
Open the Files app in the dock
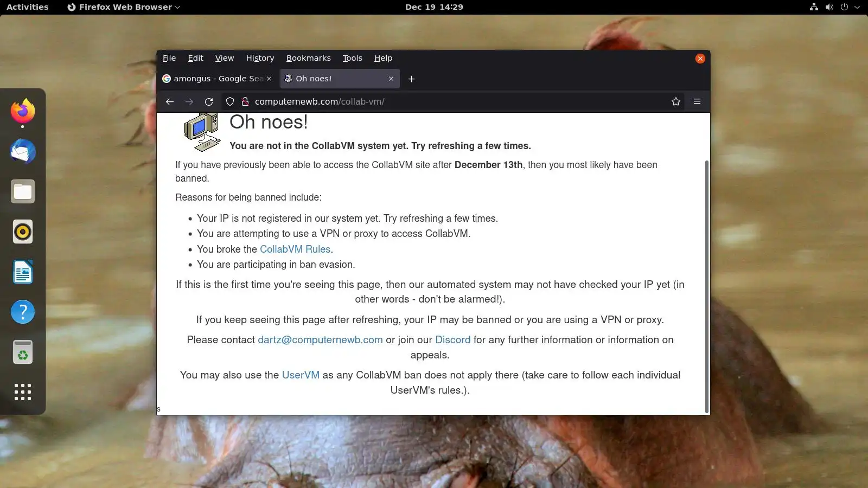[23, 191]
